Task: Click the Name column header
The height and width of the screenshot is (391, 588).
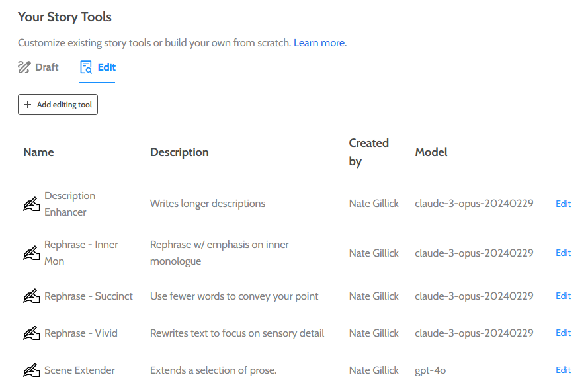Action: 38,152
